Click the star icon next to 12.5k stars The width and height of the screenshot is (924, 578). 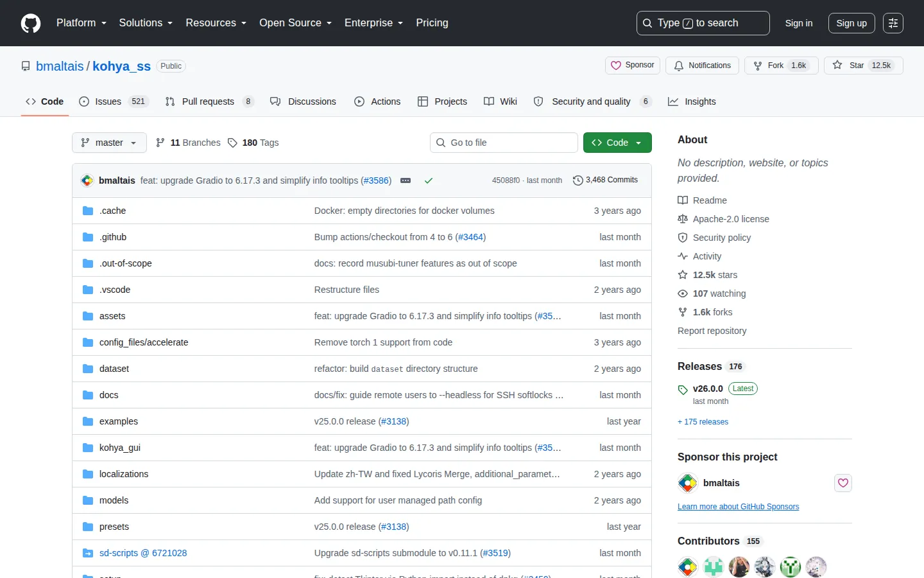pos(683,275)
